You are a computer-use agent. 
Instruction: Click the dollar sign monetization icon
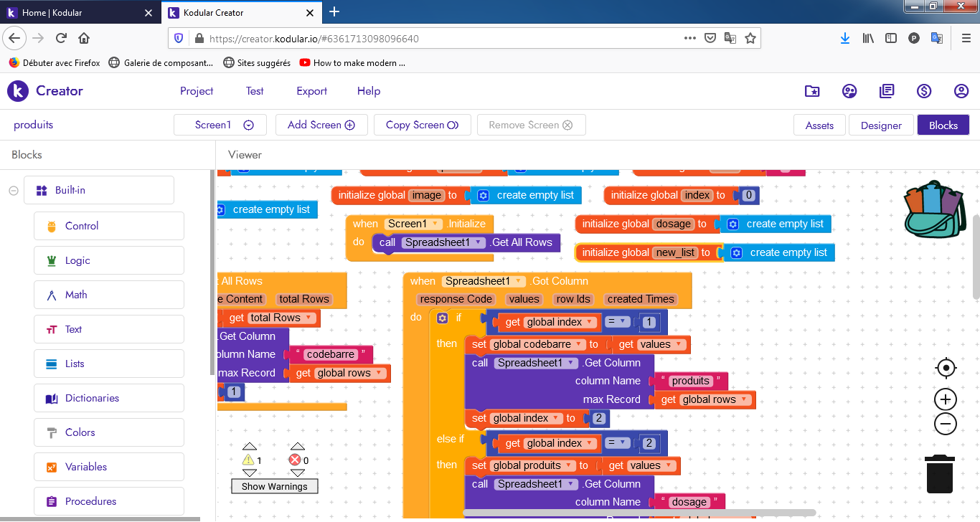coord(924,91)
